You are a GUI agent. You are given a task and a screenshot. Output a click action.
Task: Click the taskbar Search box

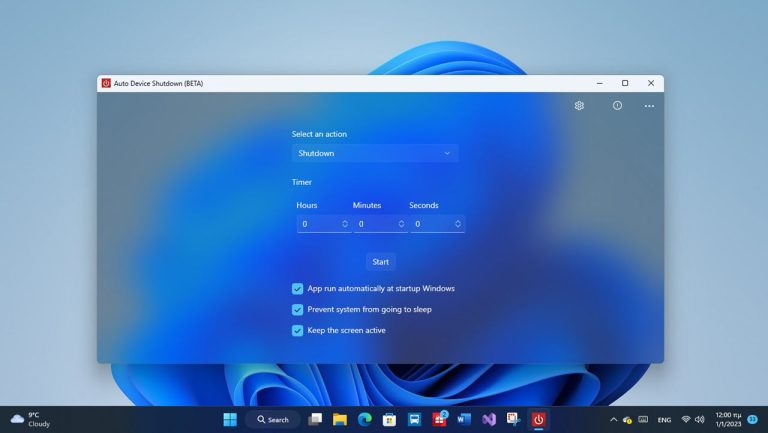273,419
